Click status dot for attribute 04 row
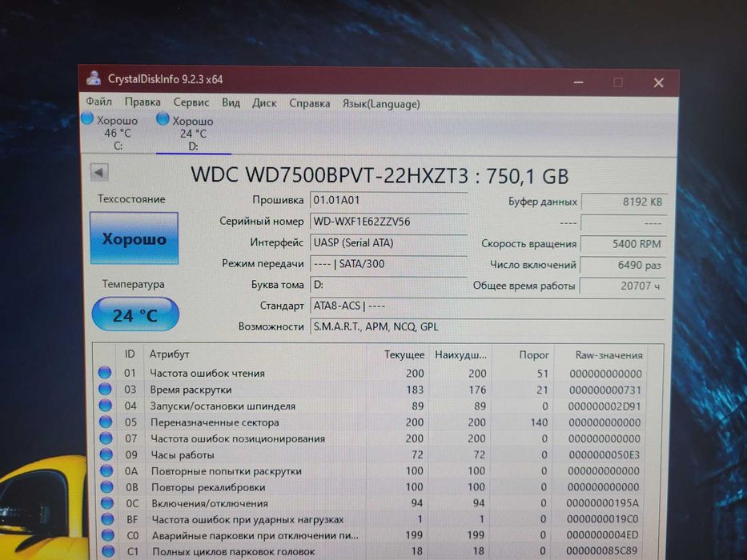The width and height of the screenshot is (747, 560). click(106, 406)
